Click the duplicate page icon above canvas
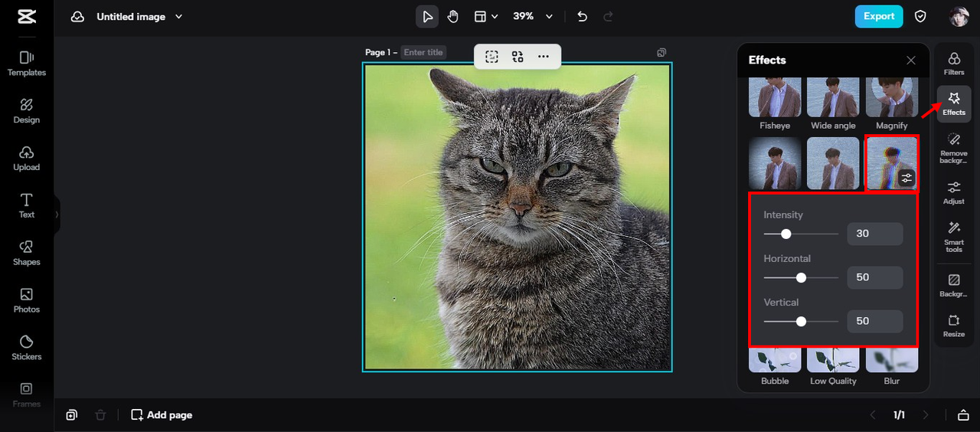 coord(661,53)
